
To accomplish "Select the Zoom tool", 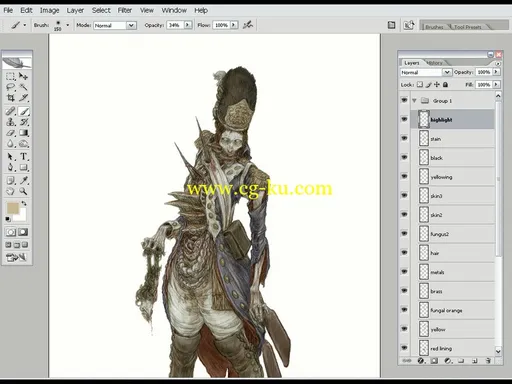I will pyautogui.click(x=23, y=191).
